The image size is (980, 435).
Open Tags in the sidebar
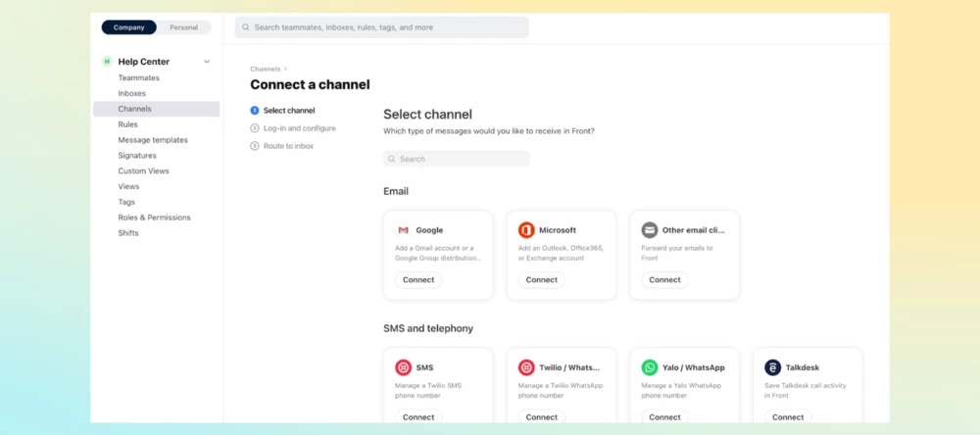[126, 202]
